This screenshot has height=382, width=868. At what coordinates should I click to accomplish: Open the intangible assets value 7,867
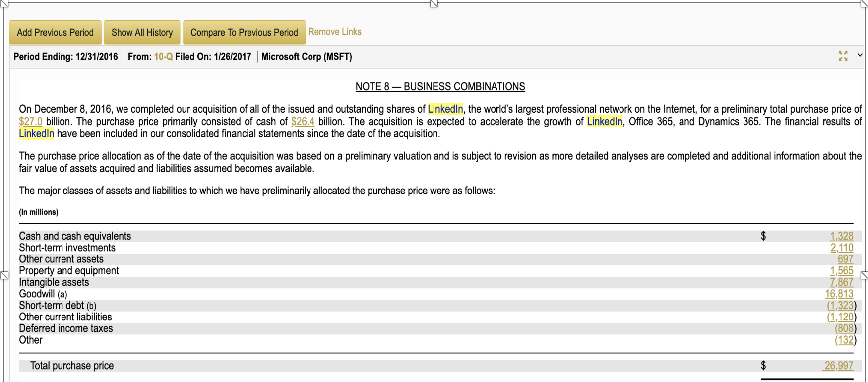point(841,282)
